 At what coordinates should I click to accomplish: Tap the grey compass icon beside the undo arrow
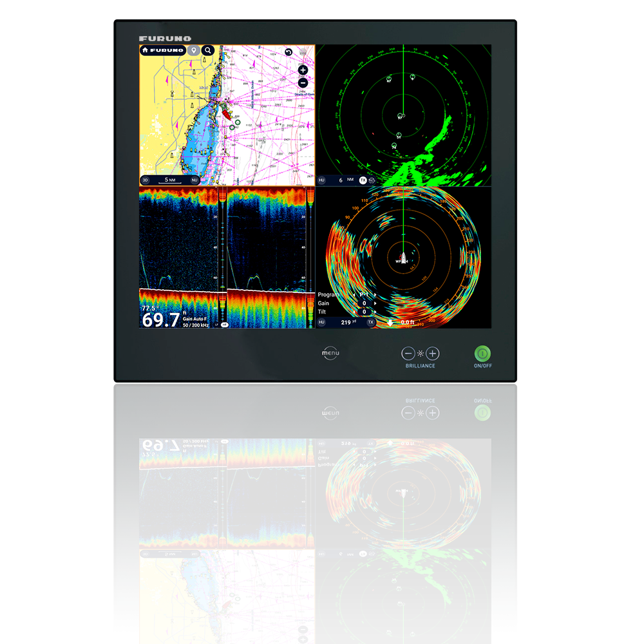pyautogui.click(x=303, y=53)
